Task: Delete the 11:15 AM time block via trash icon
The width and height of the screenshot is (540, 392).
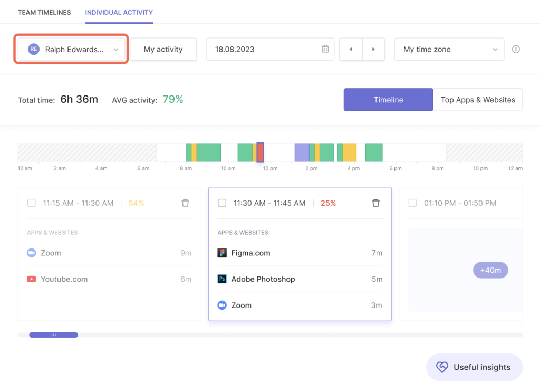Action: [x=185, y=203]
